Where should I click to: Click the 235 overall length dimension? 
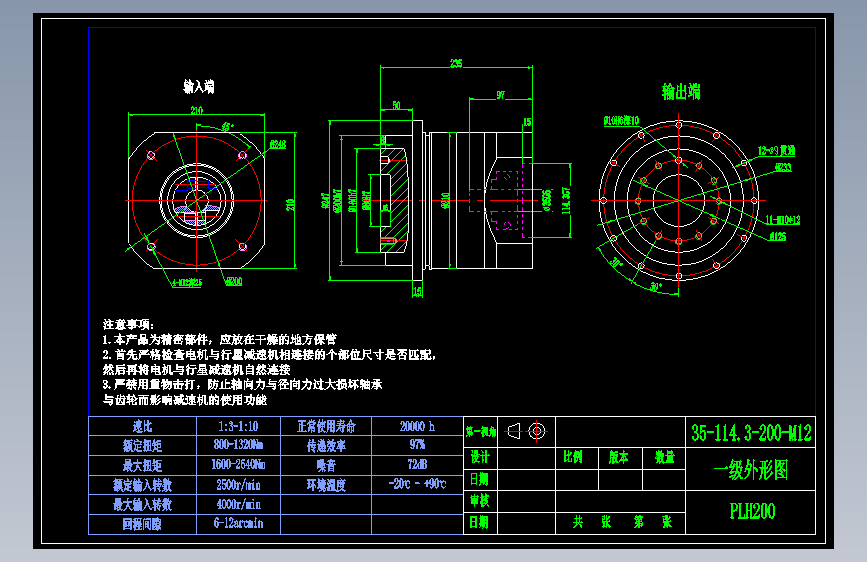(456, 64)
